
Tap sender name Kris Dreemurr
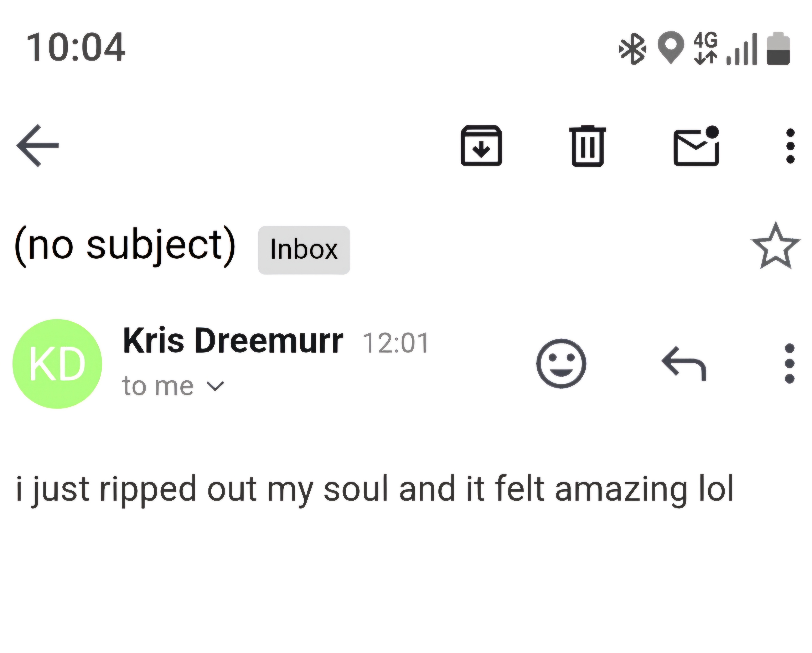pos(233,341)
